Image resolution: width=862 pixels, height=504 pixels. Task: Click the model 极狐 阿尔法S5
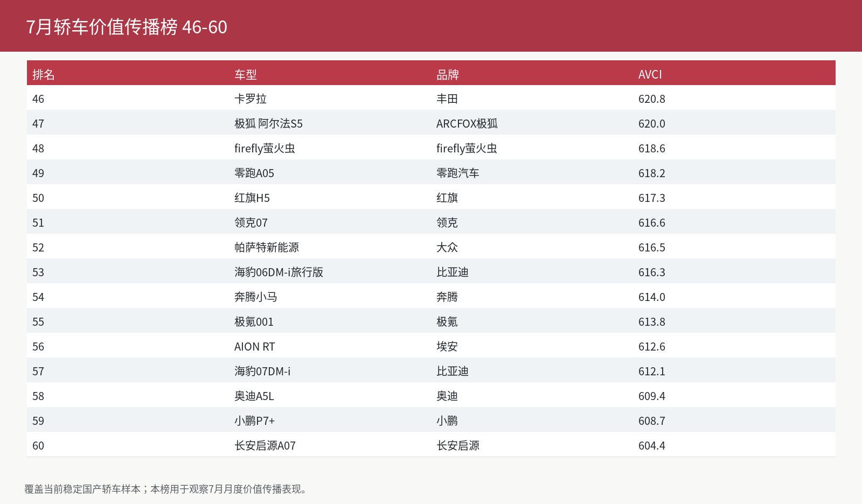[x=268, y=124]
